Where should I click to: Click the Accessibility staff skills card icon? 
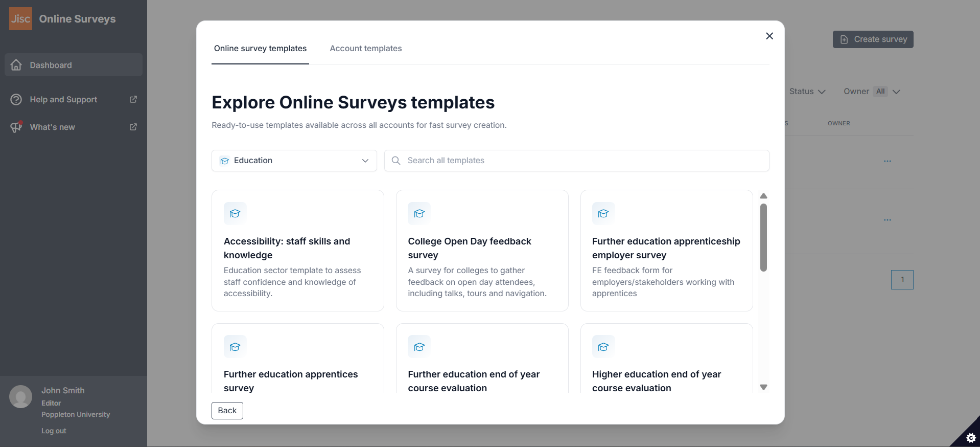(x=235, y=213)
